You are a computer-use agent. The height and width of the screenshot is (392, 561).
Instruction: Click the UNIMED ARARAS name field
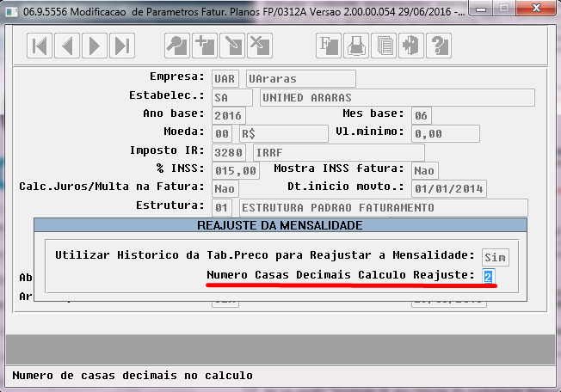[x=398, y=97]
